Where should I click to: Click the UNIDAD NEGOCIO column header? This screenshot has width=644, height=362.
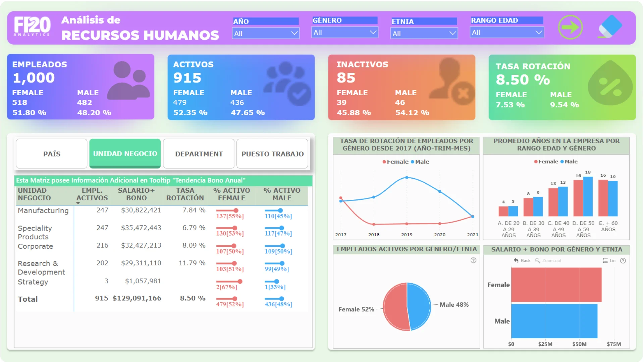pos(34,194)
